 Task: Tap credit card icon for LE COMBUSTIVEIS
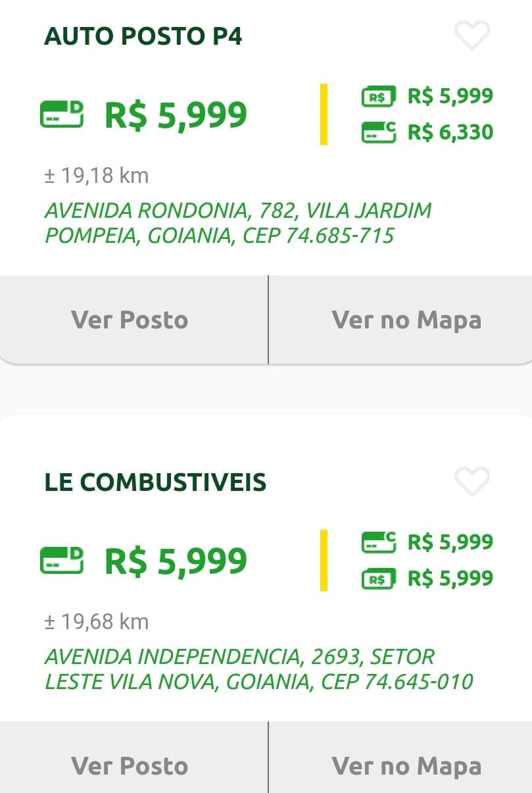tap(378, 542)
